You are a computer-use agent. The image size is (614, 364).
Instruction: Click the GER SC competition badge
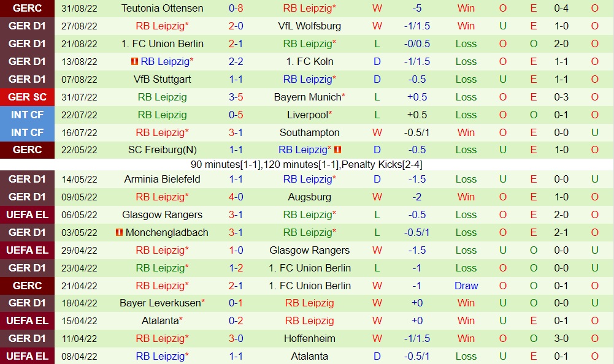click(x=27, y=97)
